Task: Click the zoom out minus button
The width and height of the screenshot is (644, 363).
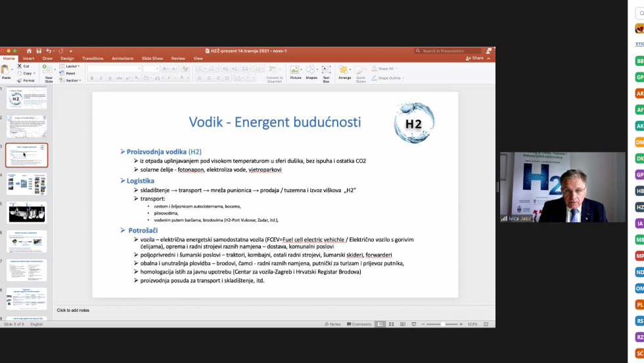Action: 423,324
